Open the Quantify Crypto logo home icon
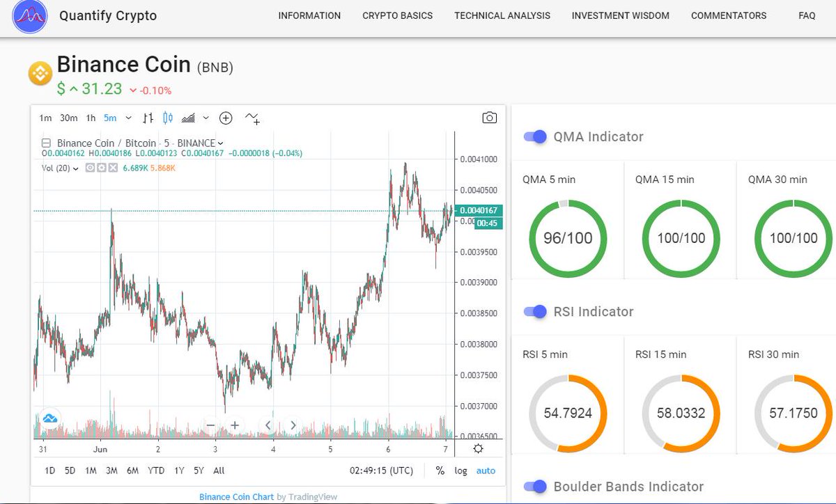The width and height of the screenshot is (836, 504). tap(30, 17)
